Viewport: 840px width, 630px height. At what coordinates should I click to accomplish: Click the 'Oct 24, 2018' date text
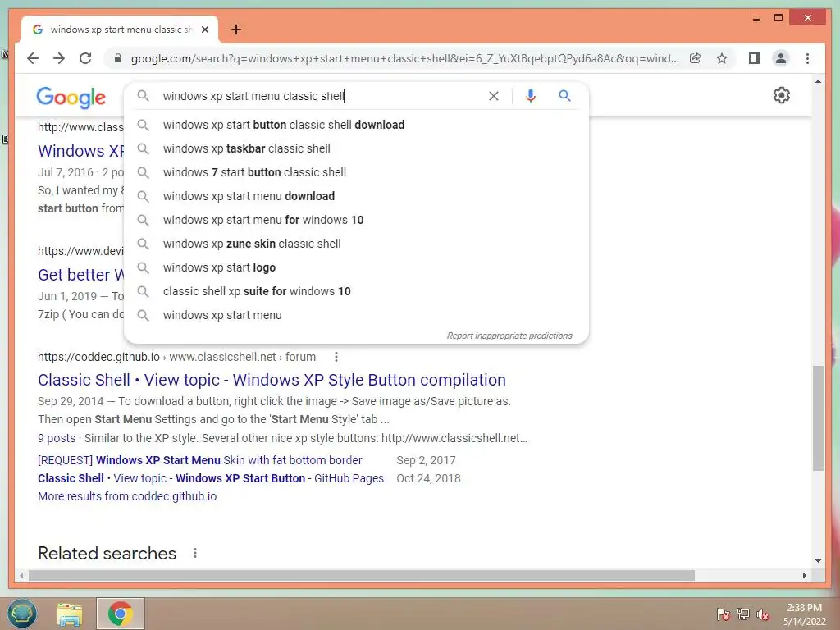pyautogui.click(x=428, y=478)
